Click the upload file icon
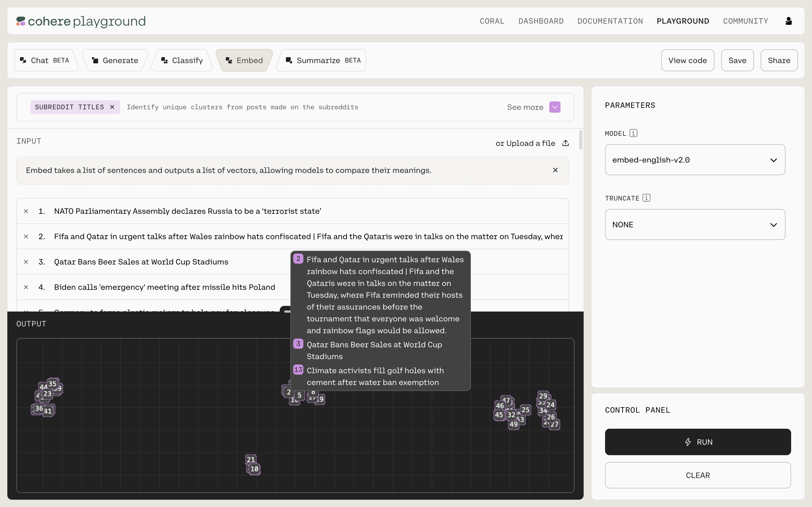This screenshot has width=812, height=507. pyautogui.click(x=565, y=143)
